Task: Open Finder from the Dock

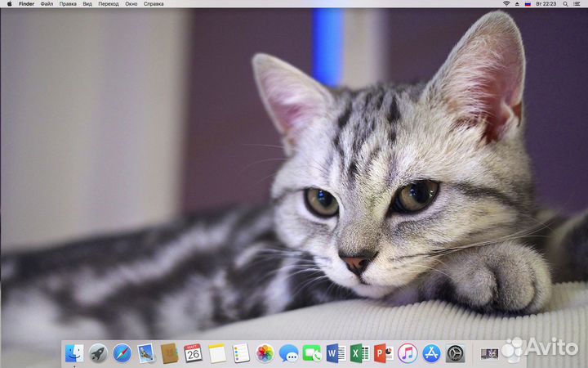Action: pyautogui.click(x=74, y=353)
